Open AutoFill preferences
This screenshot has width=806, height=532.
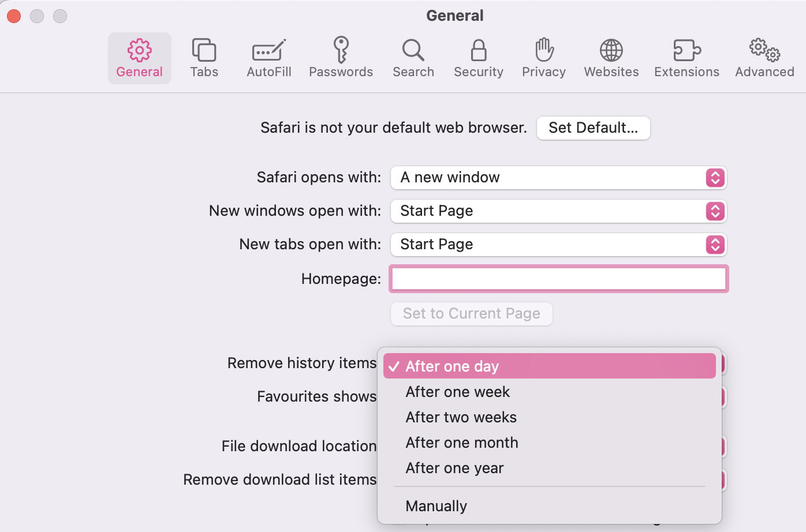[269, 58]
